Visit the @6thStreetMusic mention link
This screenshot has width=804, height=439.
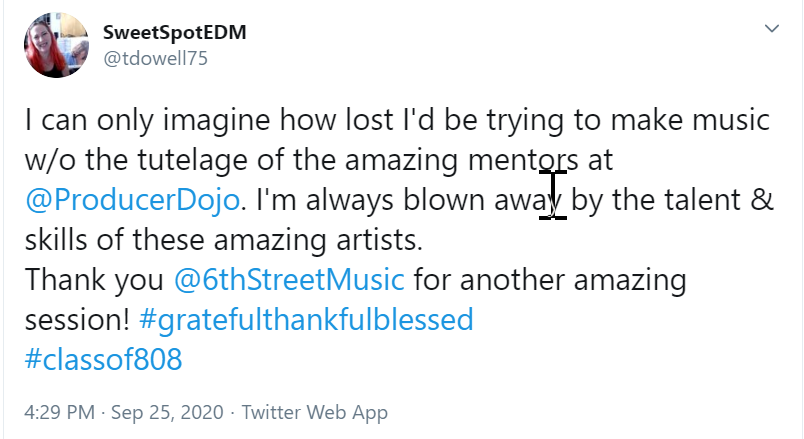(289, 279)
